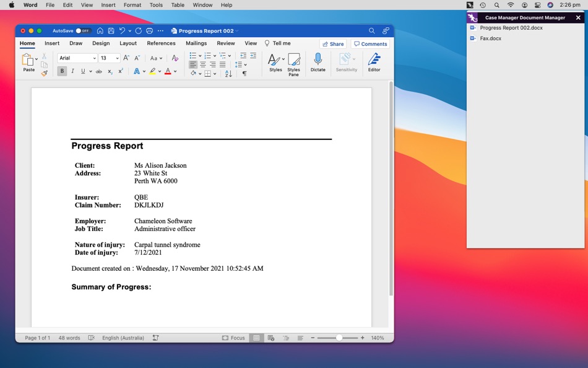This screenshot has width=588, height=368.
Task: Apply red font color
Action: pyautogui.click(x=168, y=71)
